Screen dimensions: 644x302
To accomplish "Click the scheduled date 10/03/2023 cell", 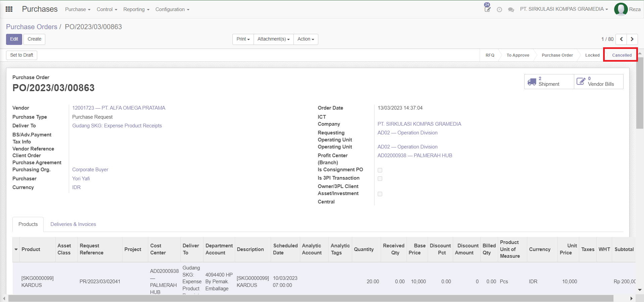I will [x=285, y=282].
